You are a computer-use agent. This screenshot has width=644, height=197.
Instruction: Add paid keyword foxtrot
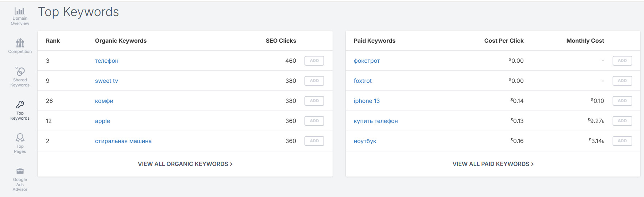pyautogui.click(x=622, y=81)
